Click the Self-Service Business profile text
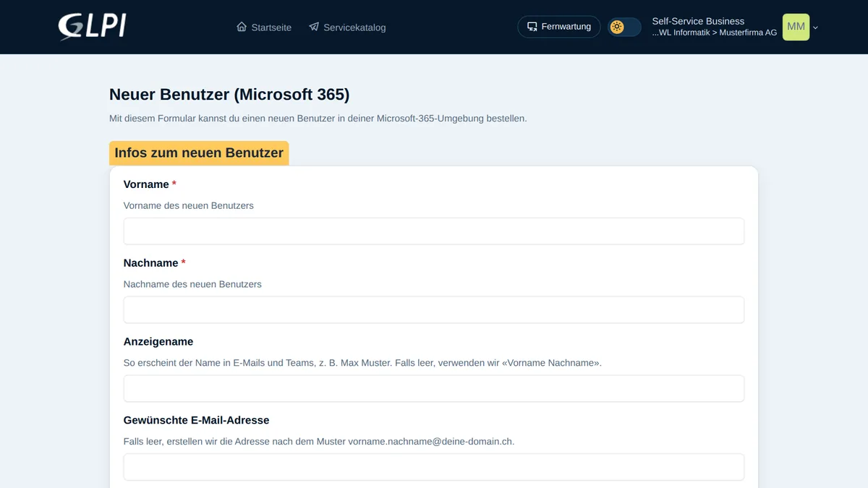The image size is (868, 488). pyautogui.click(x=698, y=21)
